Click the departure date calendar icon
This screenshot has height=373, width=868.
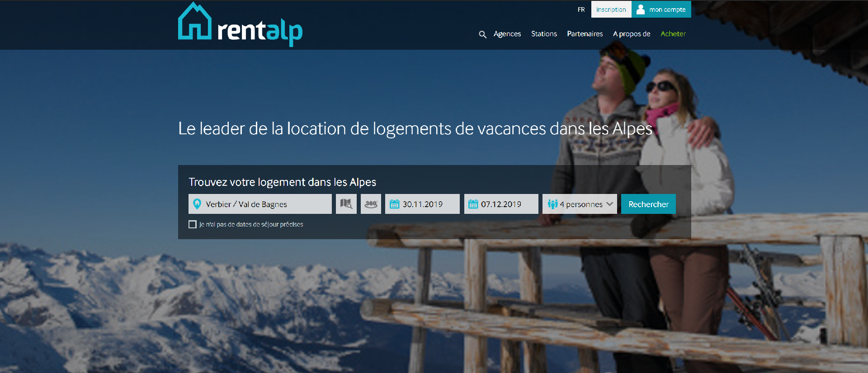(x=473, y=204)
